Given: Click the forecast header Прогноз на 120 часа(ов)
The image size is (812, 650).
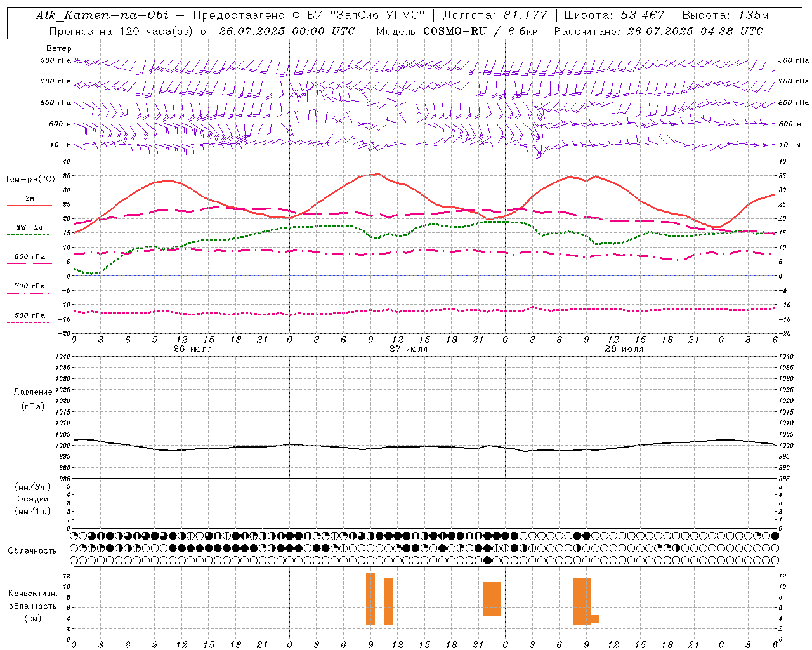Looking at the screenshot, I should (122, 31).
